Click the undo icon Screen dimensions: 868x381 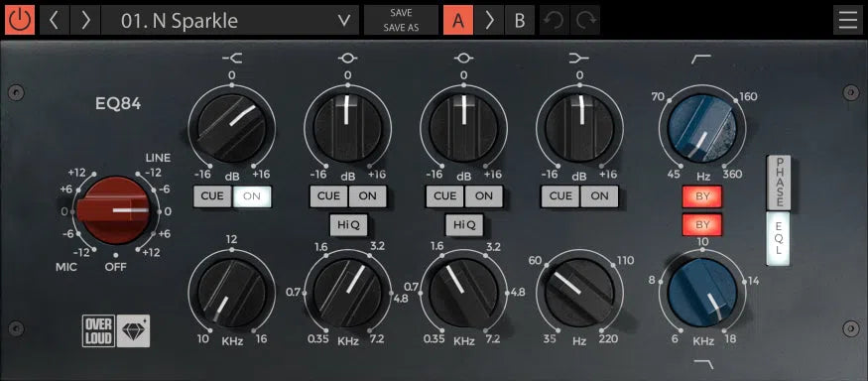[555, 20]
